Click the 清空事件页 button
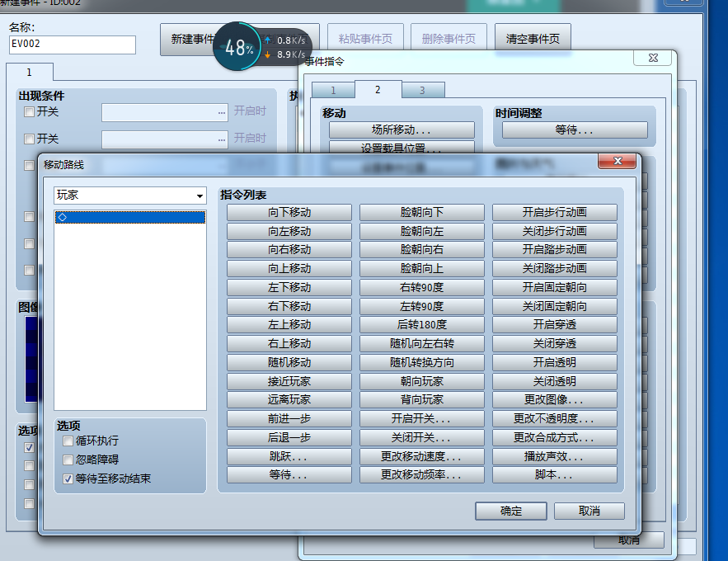The height and width of the screenshot is (561, 728). click(533, 39)
